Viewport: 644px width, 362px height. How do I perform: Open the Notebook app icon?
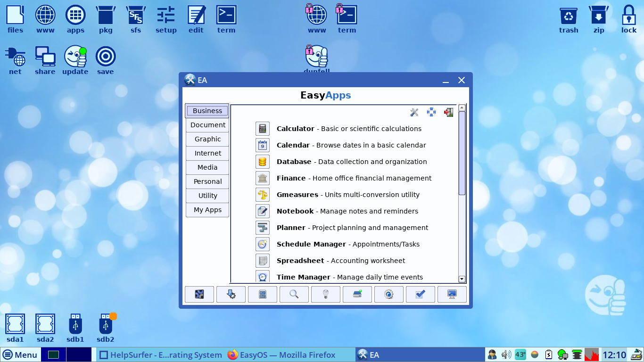263,211
